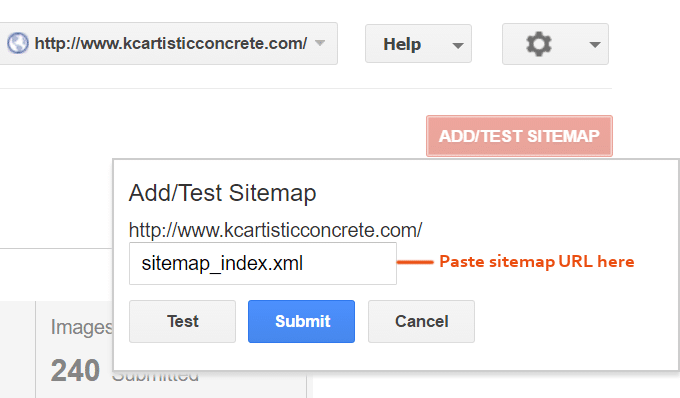Screen dimensions: 680x398
Task: Click the ADD/TEST SITEMAP button
Action: (519, 136)
